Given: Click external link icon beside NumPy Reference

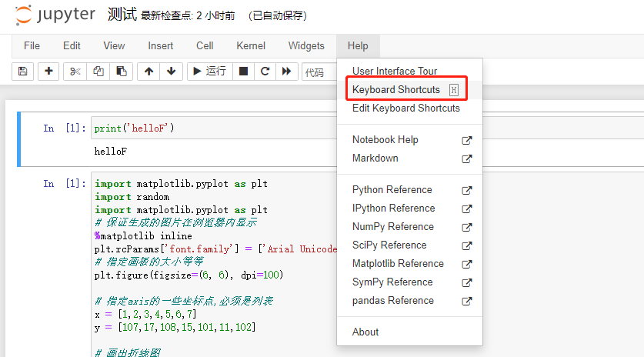Looking at the screenshot, I should coord(466,228).
